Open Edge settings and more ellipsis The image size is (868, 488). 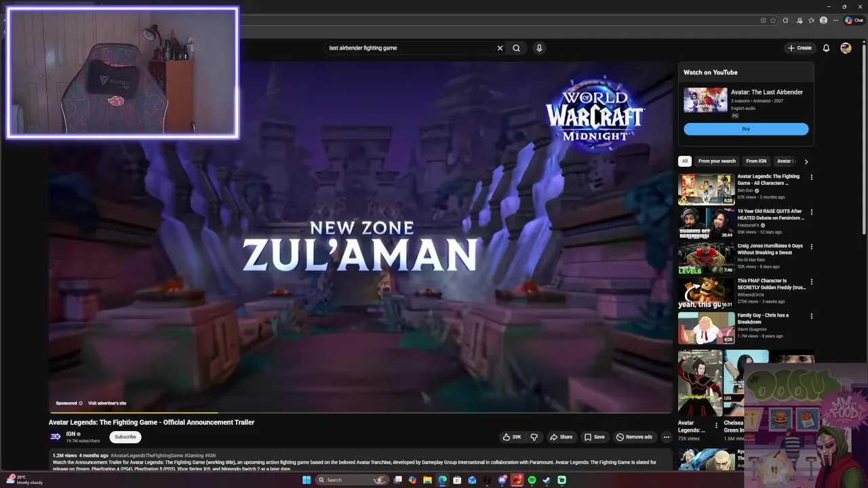(x=835, y=20)
